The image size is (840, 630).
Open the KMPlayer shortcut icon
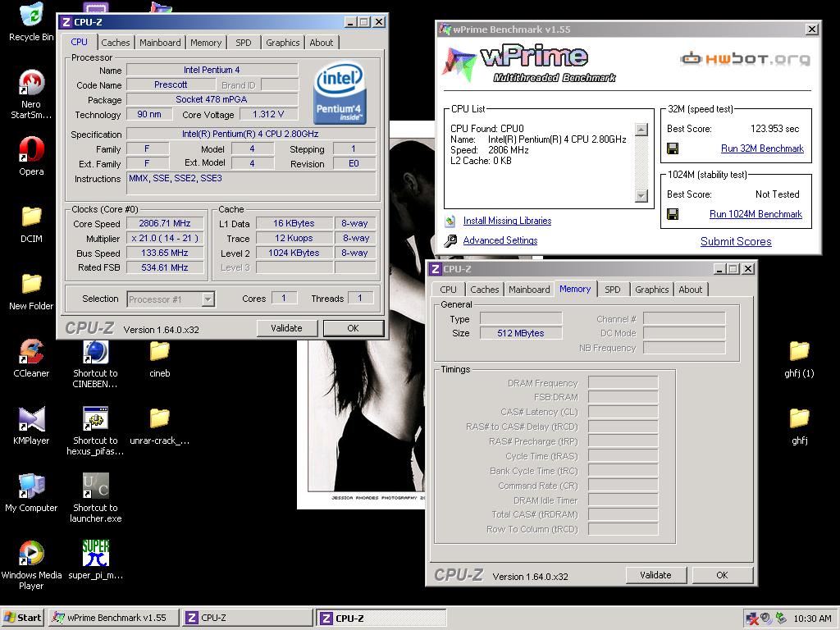pos(31,419)
